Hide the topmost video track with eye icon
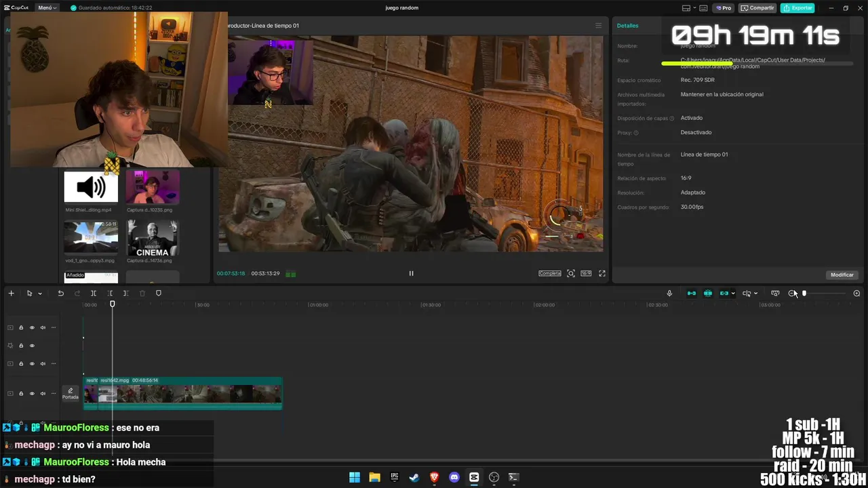The height and width of the screenshot is (488, 868). [32, 327]
